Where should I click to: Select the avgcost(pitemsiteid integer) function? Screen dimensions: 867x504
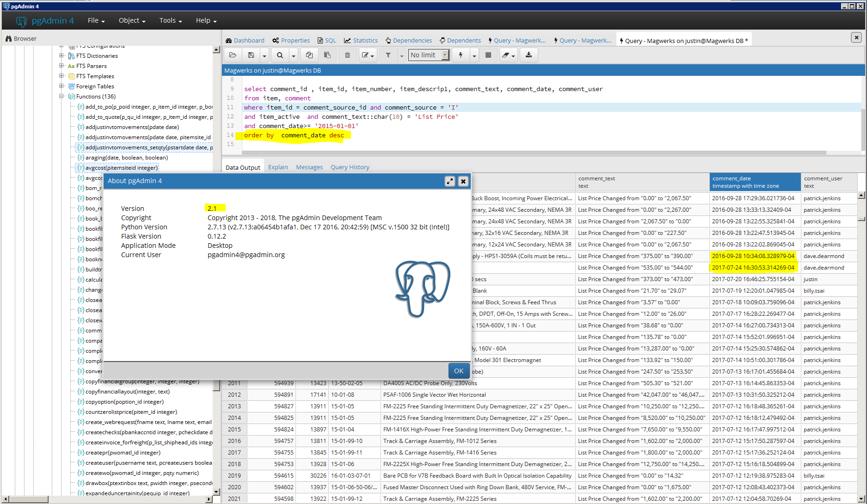pyautogui.click(x=121, y=168)
